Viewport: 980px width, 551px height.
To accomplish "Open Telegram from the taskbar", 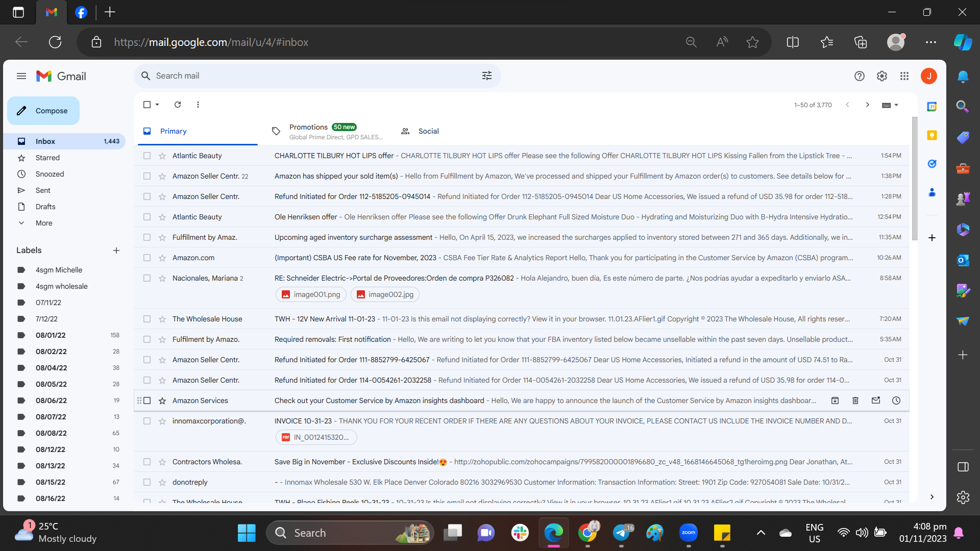I will pos(621,533).
